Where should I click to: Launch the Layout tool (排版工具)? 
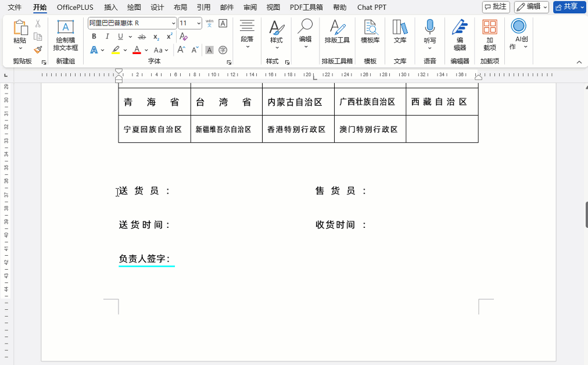337,31
